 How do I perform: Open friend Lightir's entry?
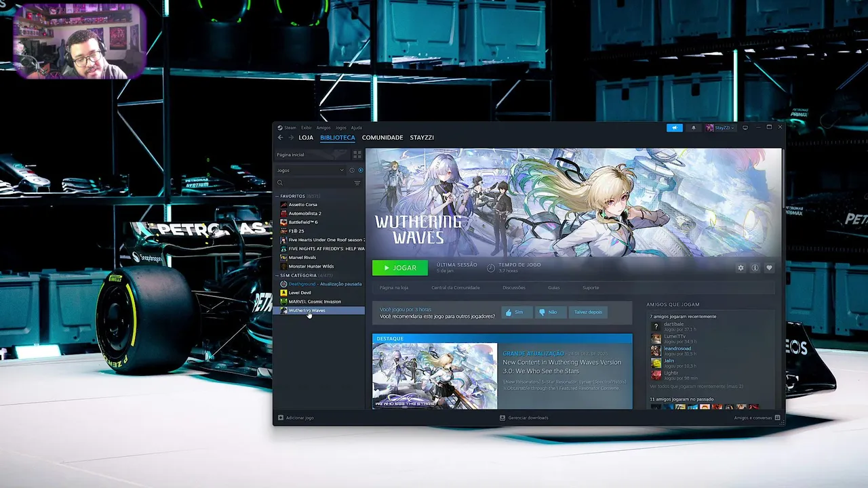coord(680,375)
